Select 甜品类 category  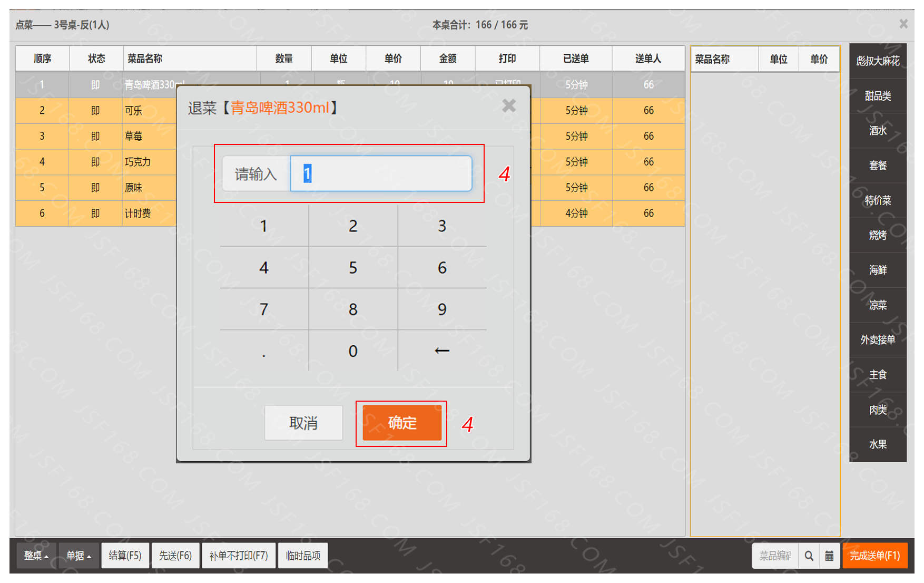click(x=878, y=96)
